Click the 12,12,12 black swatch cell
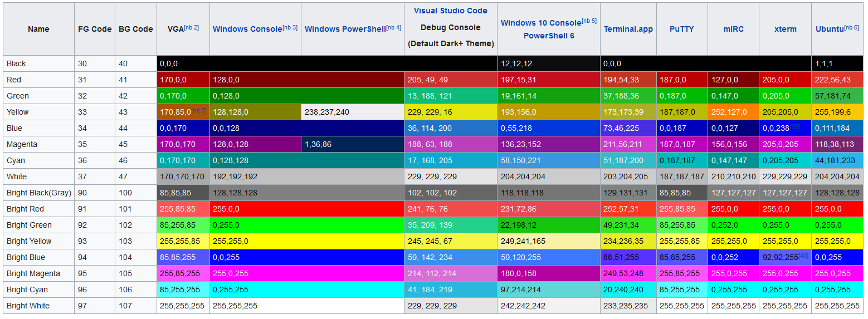868x319 pixels. (549, 63)
